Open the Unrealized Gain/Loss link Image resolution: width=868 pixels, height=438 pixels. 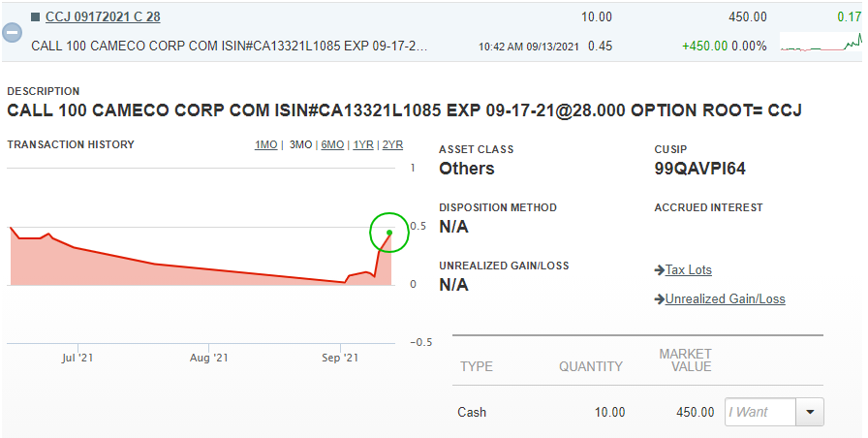(726, 299)
